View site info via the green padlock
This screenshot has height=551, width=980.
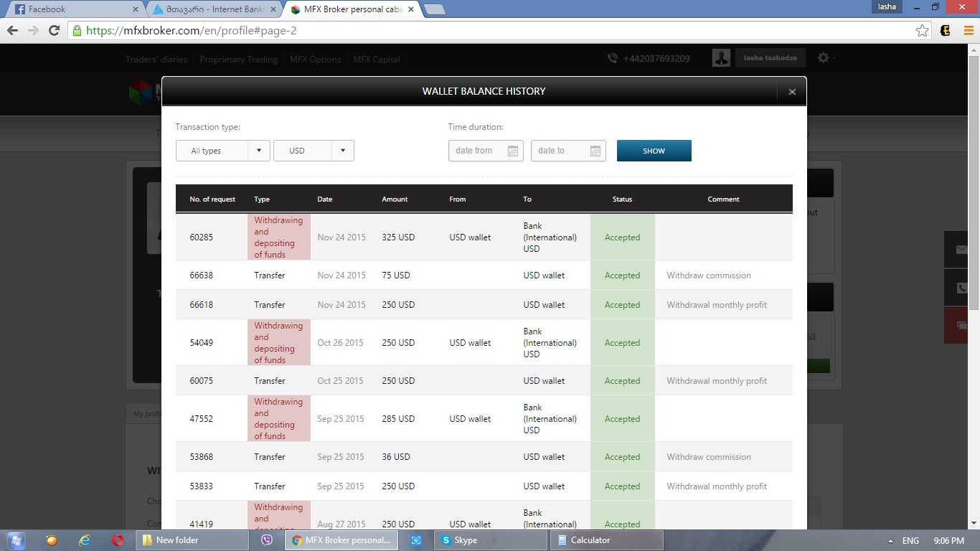pyautogui.click(x=77, y=31)
